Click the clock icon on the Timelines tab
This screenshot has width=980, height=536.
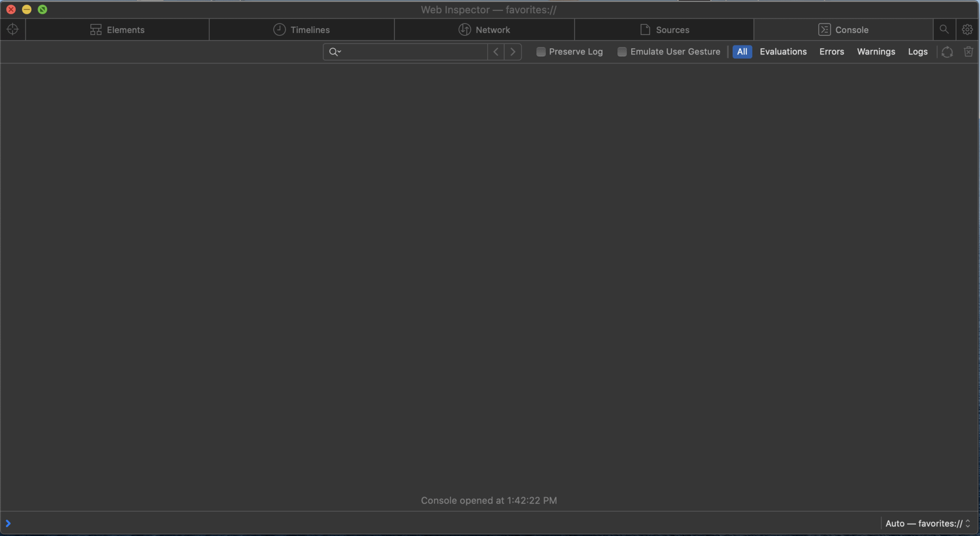[279, 29]
